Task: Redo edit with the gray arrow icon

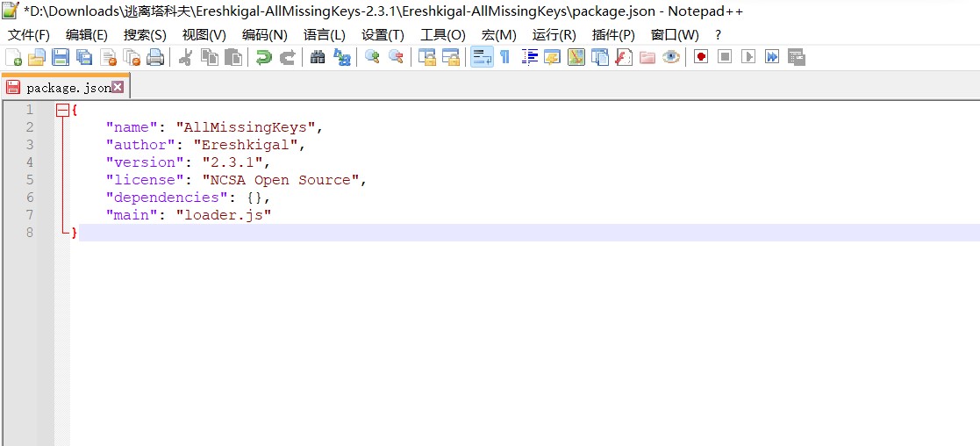Action: pyautogui.click(x=288, y=58)
